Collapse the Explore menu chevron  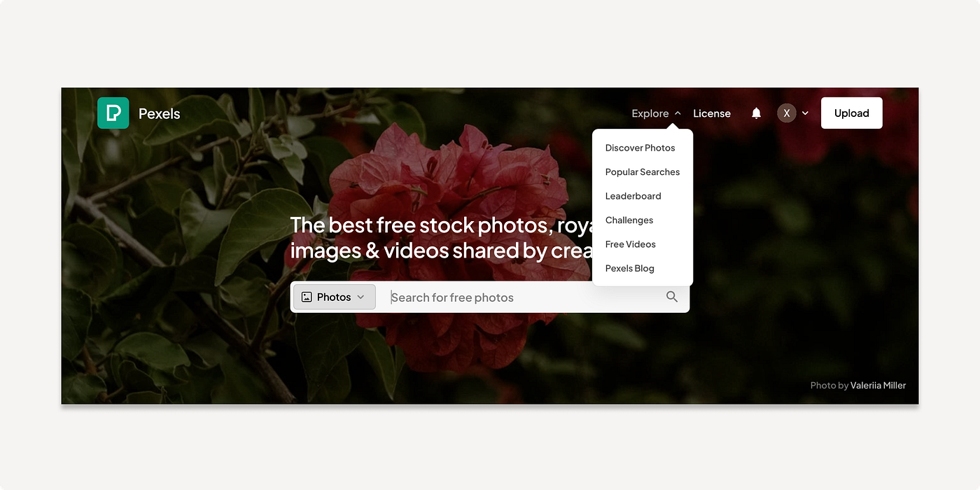click(x=678, y=113)
